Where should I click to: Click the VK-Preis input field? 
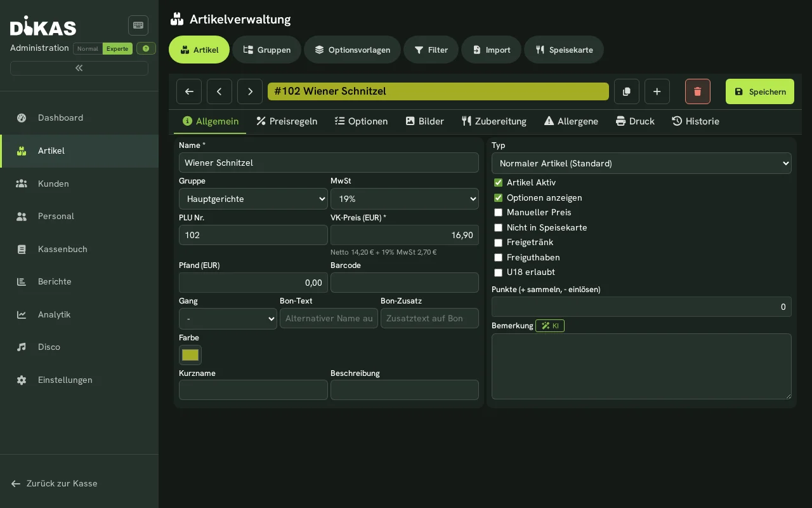coord(405,235)
